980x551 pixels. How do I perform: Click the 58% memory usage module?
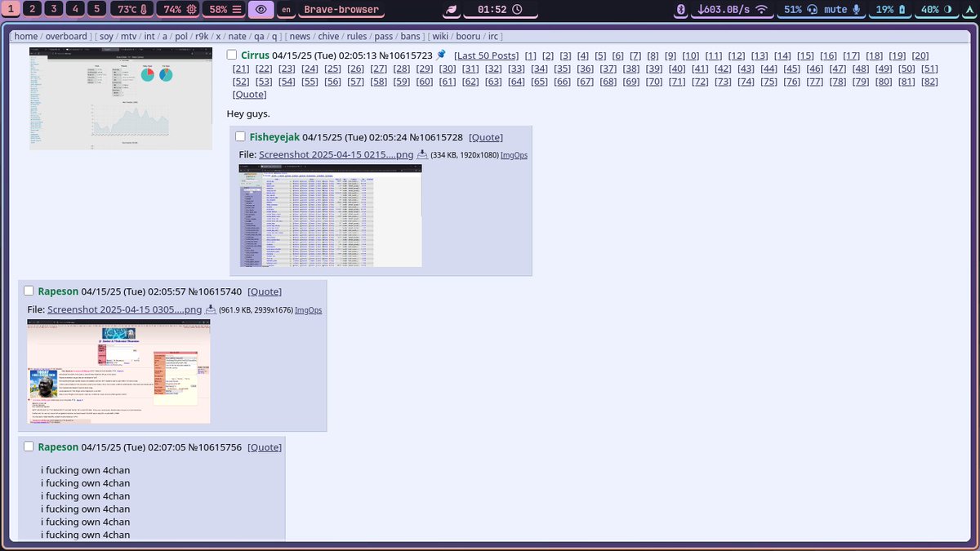tap(225, 9)
